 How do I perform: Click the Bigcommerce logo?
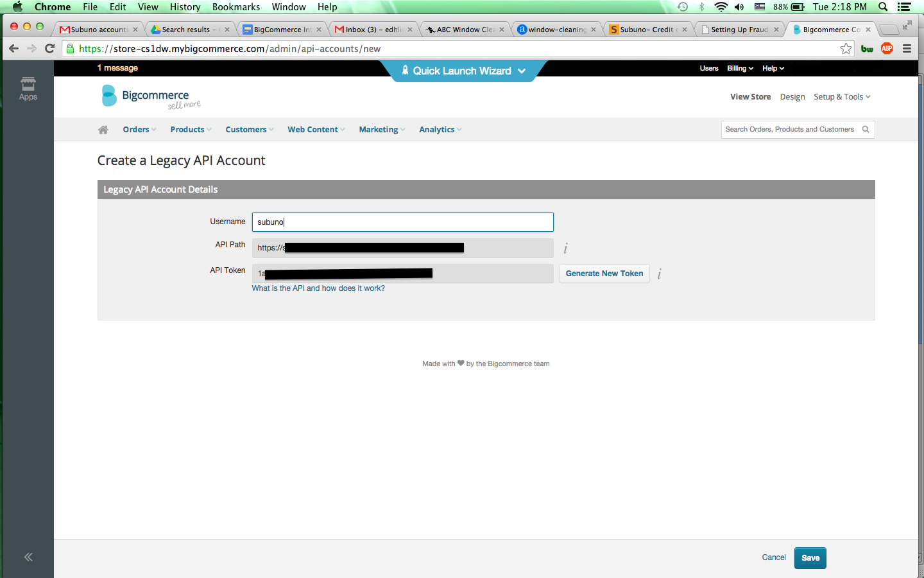click(x=151, y=97)
